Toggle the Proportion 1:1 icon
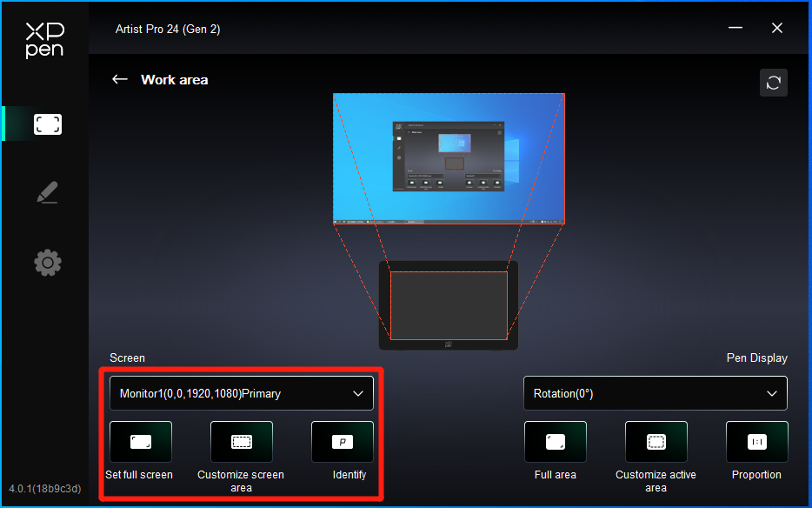 (x=756, y=442)
